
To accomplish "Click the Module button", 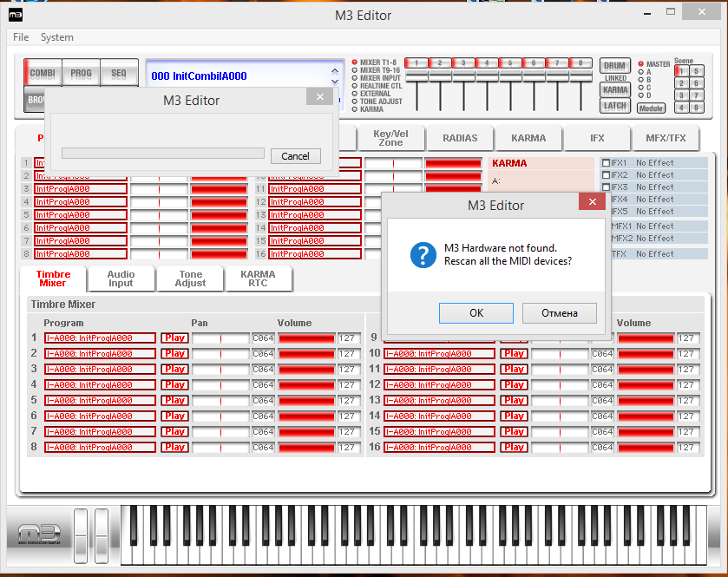I will click(651, 108).
